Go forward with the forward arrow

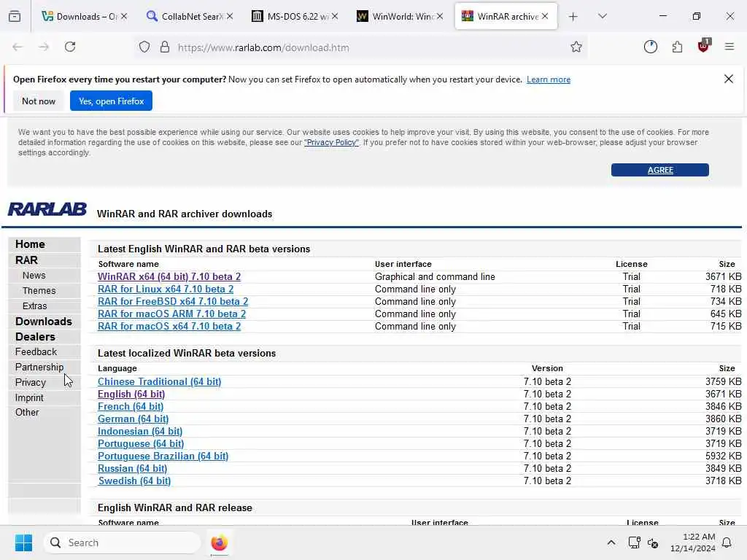[44, 47]
